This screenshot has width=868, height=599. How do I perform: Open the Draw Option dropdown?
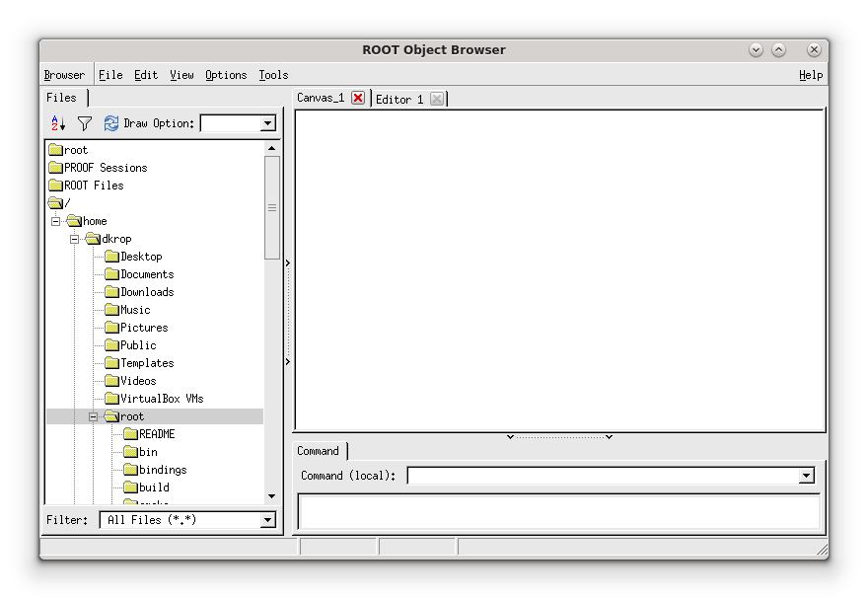[x=268, y=123]
